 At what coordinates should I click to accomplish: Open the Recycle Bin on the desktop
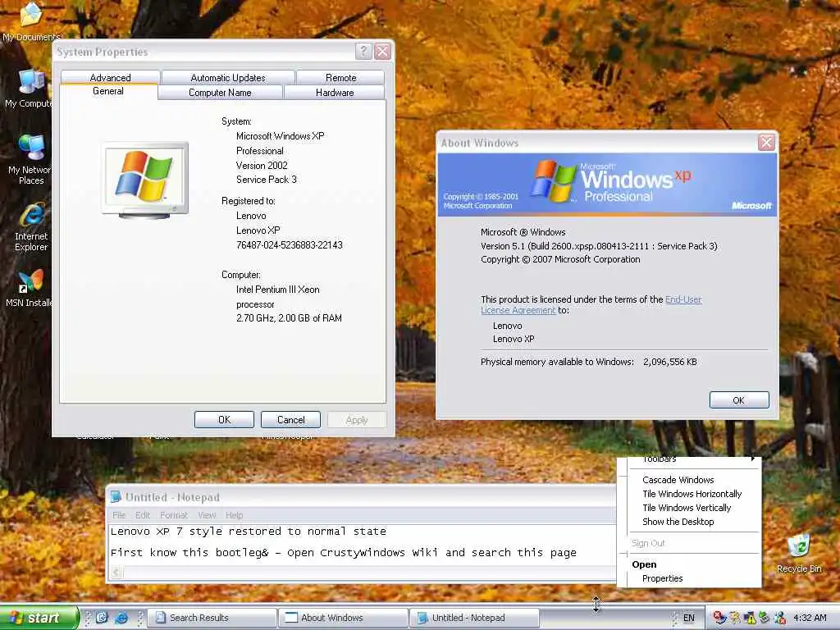click(x=799, y=553)
